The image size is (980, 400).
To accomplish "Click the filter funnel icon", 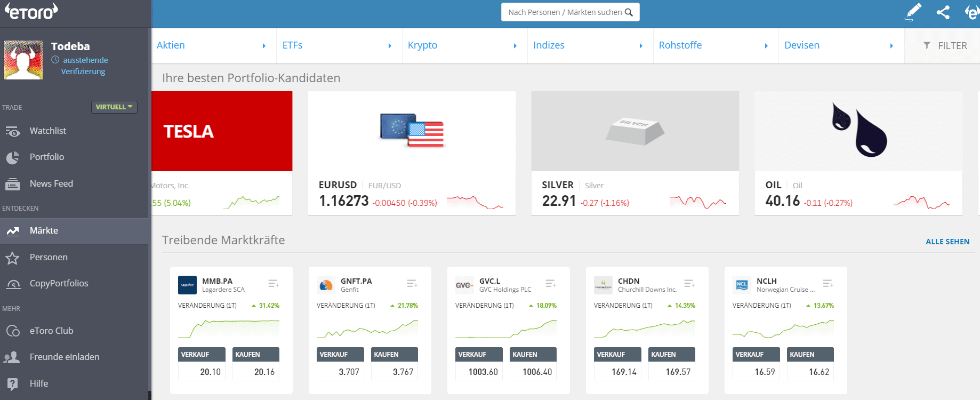I will click(x=927, y=46).
